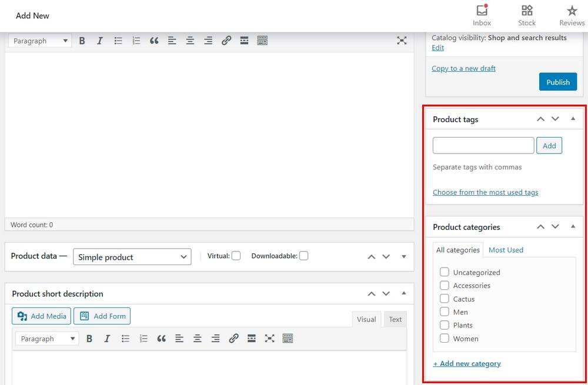Viewport: 588px width, 385px height.
Task: Open the Reviews star icon
Action: point(572,11)
